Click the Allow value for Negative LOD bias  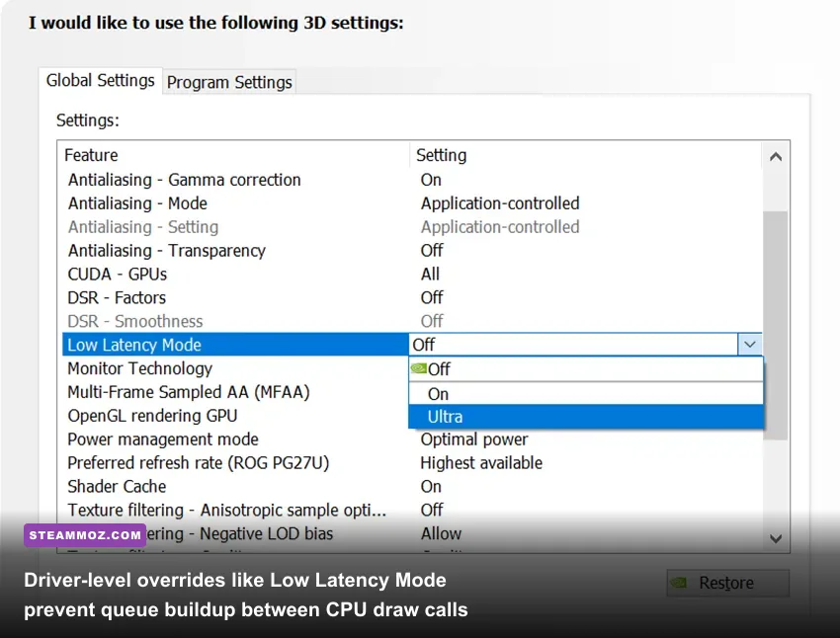coord(441,533)
